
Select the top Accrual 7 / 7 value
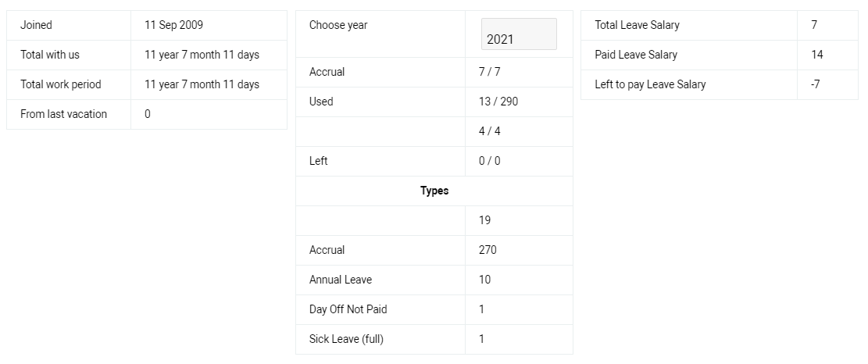point(489,72)
